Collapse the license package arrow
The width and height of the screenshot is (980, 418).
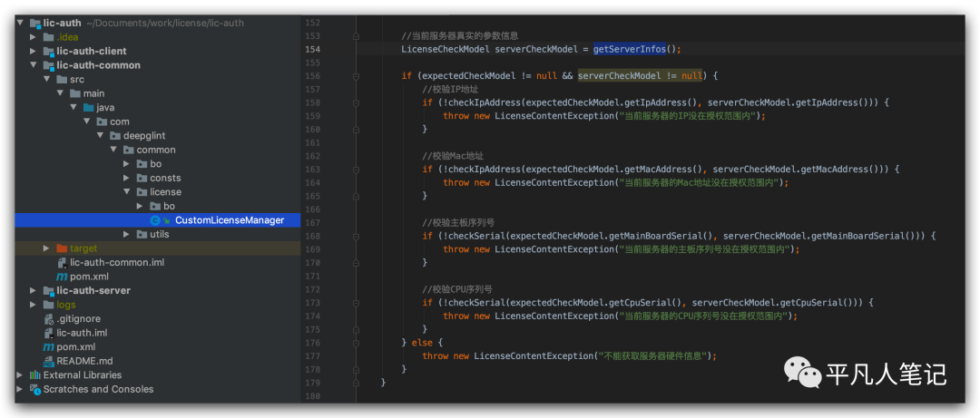pyautogui.click(x=127, y=192)
